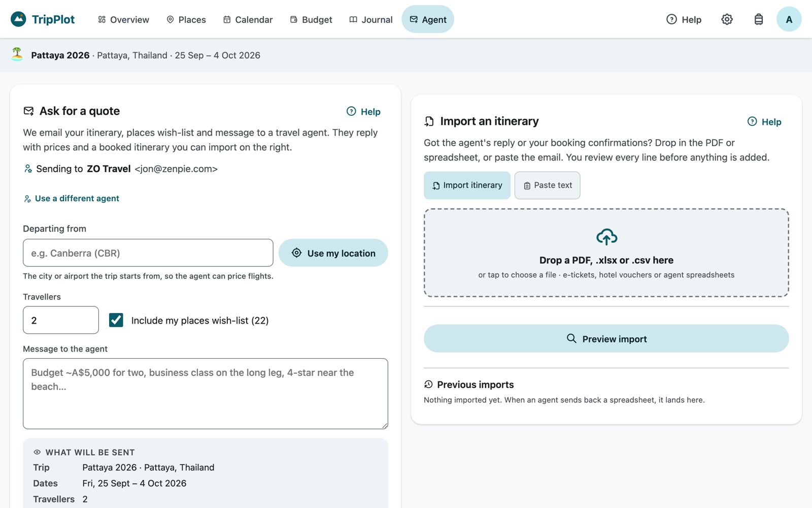Select the Agent tab

(428, 19)
